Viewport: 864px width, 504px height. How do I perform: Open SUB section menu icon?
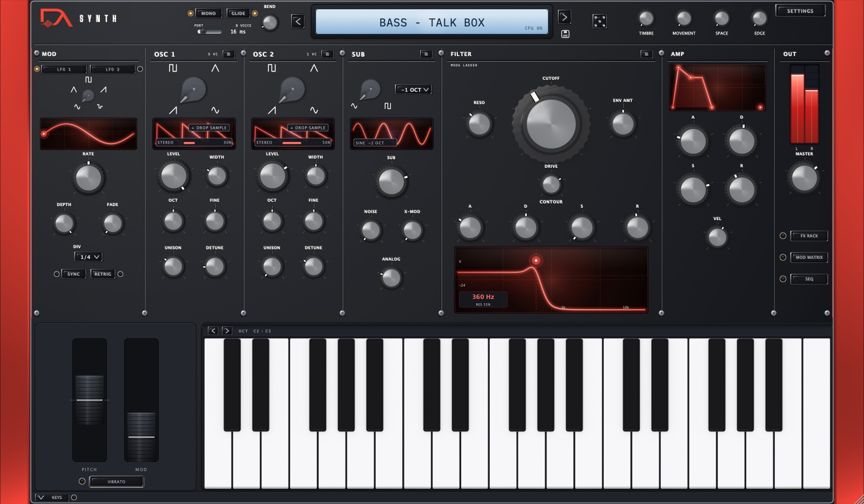click(426, 54)
